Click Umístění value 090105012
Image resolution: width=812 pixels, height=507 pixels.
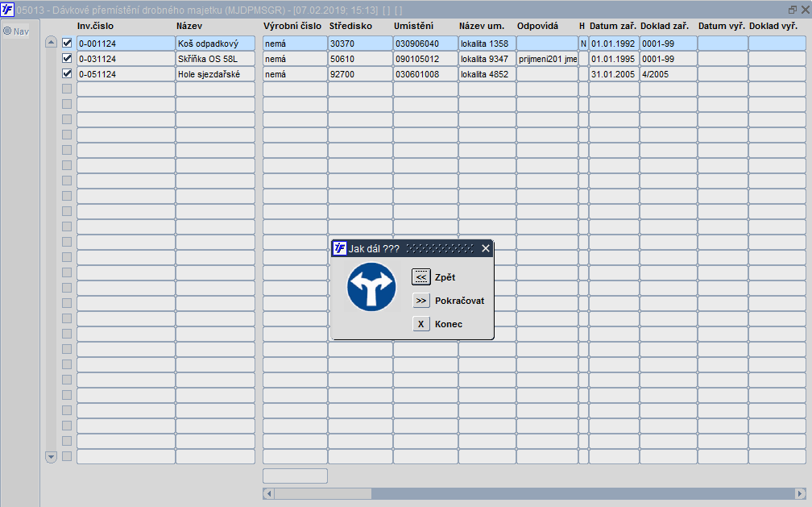[425, 59]
